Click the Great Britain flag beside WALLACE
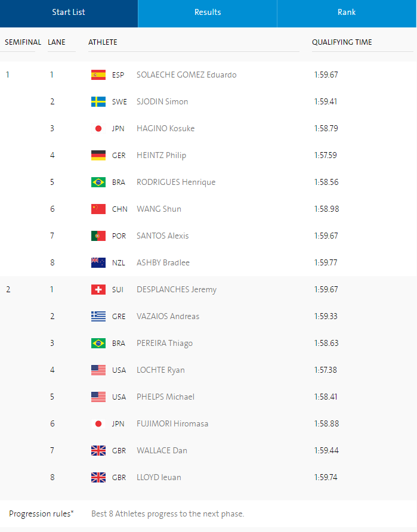The image size is (417, 532). (x=98, y=450)
